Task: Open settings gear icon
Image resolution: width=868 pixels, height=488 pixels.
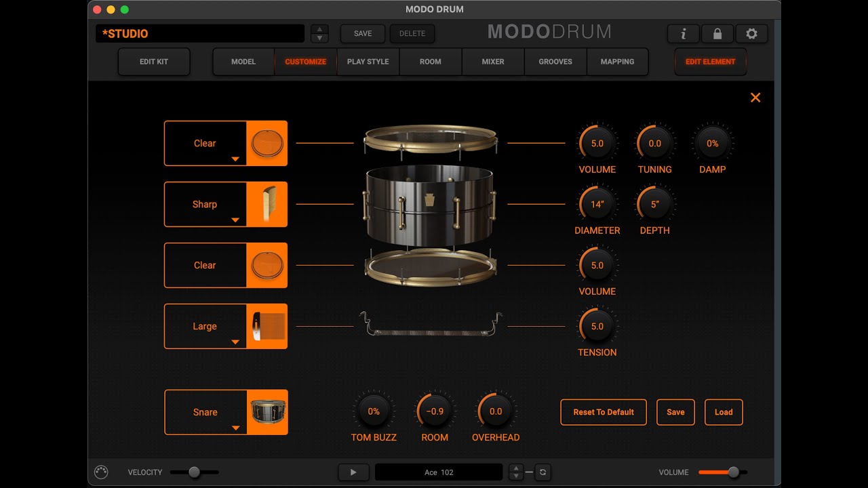Action: click(751, 34)
